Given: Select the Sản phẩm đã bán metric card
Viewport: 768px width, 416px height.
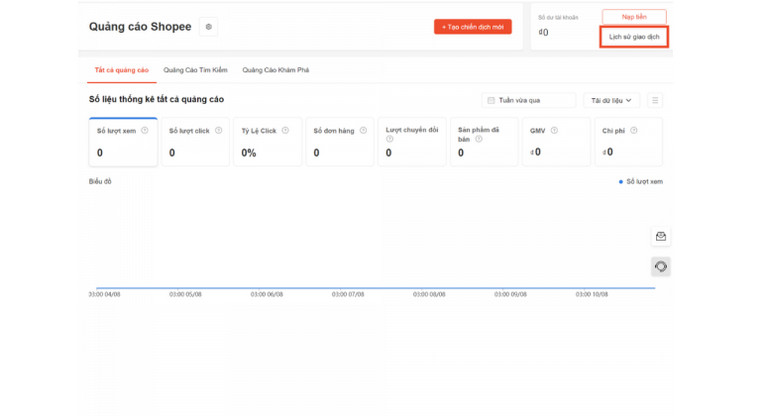Looking at the screenshot, I should (x=484, y=142).
